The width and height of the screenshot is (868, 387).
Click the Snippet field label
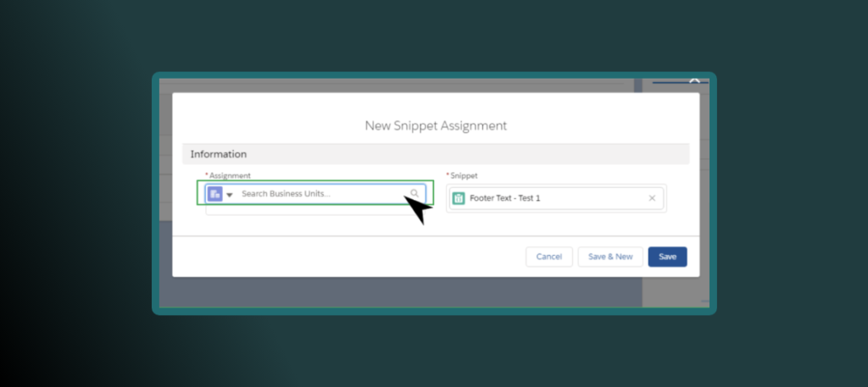tap(465, 175)
